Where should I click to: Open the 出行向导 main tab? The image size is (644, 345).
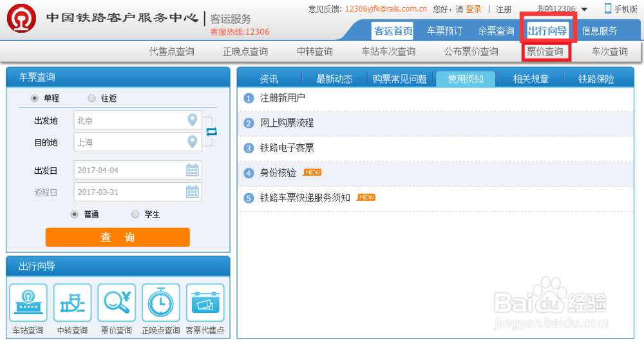click(x=547, y=31)
